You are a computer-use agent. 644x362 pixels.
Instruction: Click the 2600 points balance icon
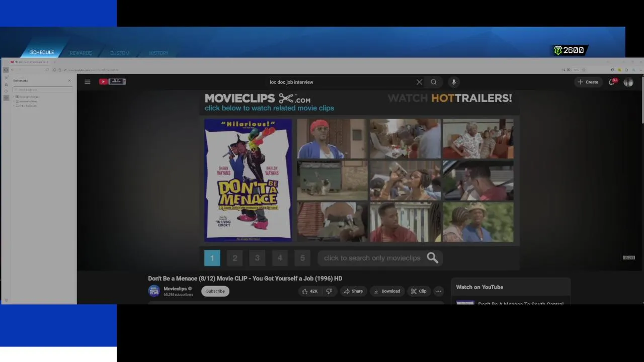click(558, 50)
